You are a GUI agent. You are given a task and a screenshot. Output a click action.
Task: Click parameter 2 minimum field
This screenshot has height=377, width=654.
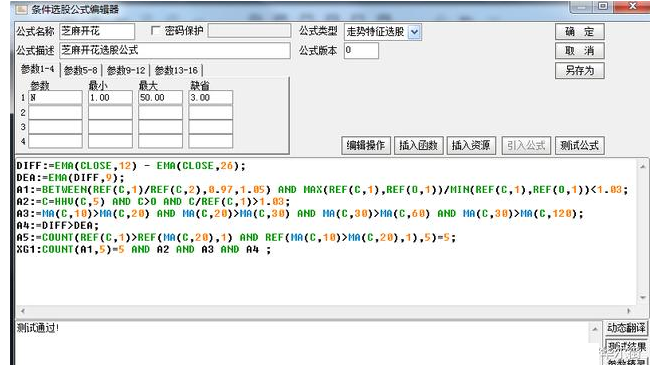tap(110, 113)
